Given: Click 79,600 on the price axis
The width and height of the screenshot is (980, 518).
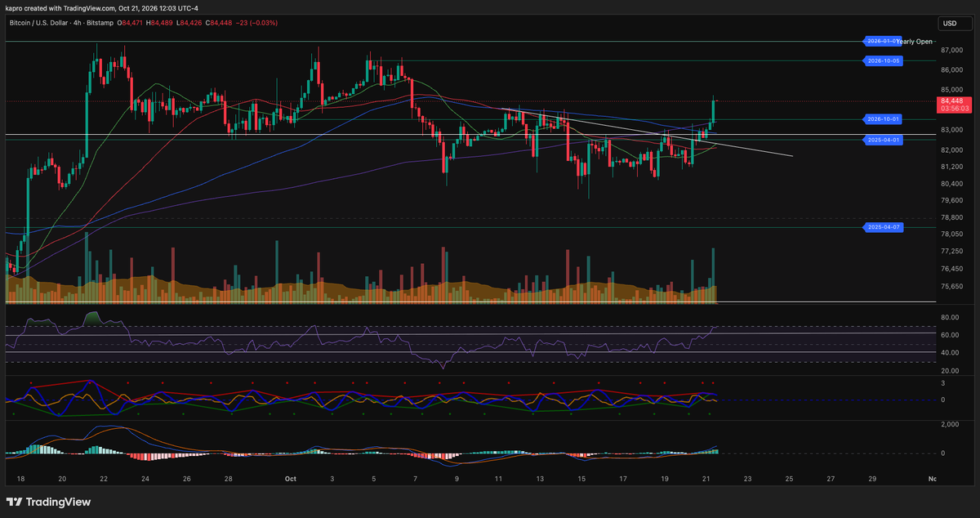Looking at the screenshot, I should pyautogui.click(x=951, y=200).
